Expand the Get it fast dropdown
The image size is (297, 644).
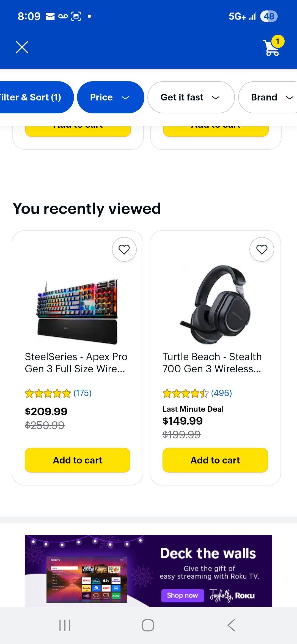[x=190, y=97]
